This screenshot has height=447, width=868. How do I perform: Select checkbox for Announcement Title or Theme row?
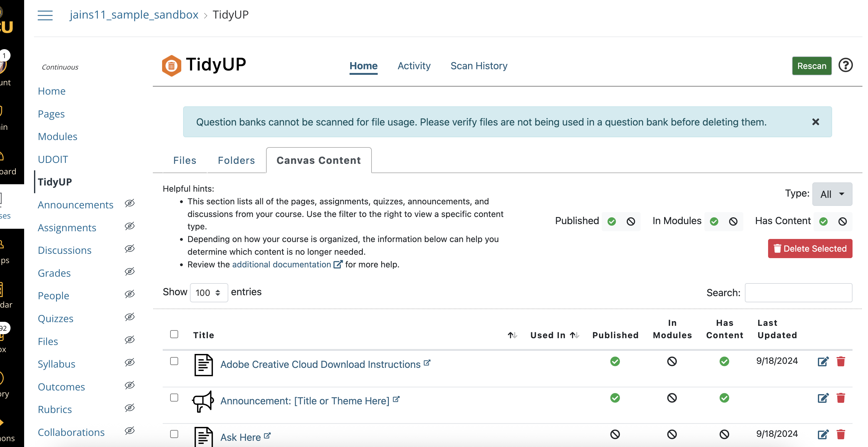coord(174,398)
